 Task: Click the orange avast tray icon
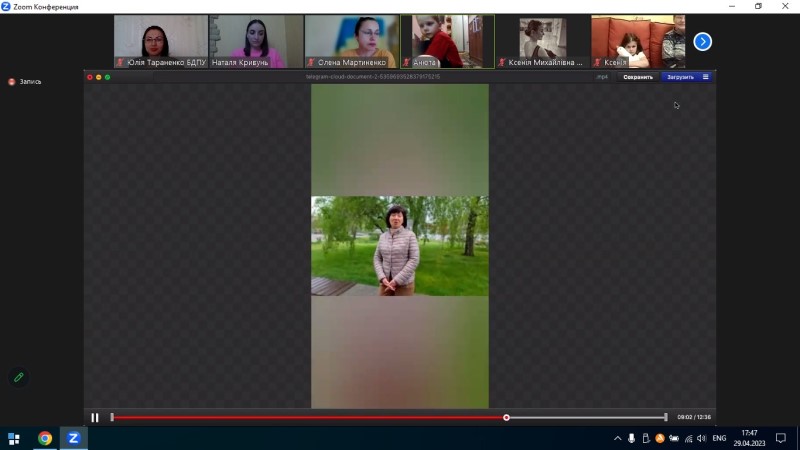click(660, 438)
